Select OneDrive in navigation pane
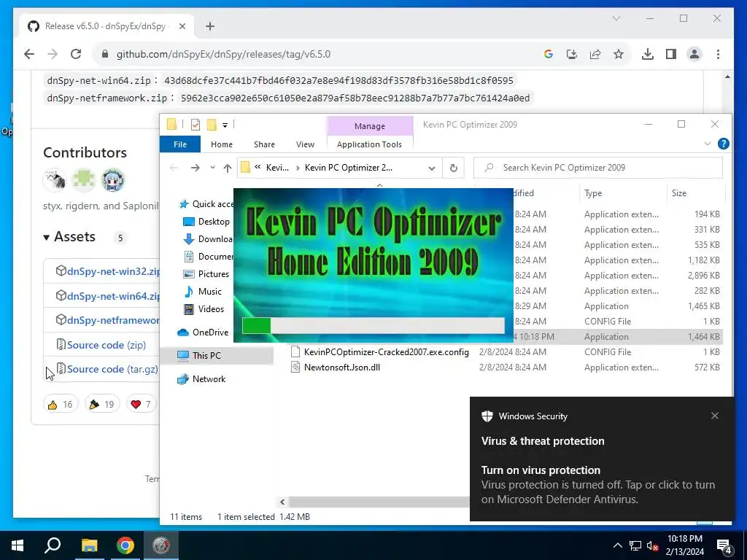 [x=209, y=332]
